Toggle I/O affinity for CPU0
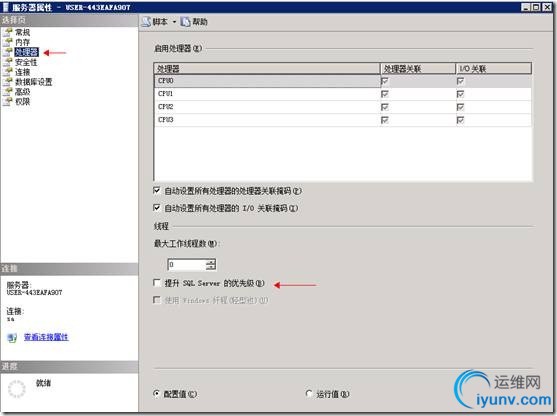The image size is (557, 416). point(460,81)
